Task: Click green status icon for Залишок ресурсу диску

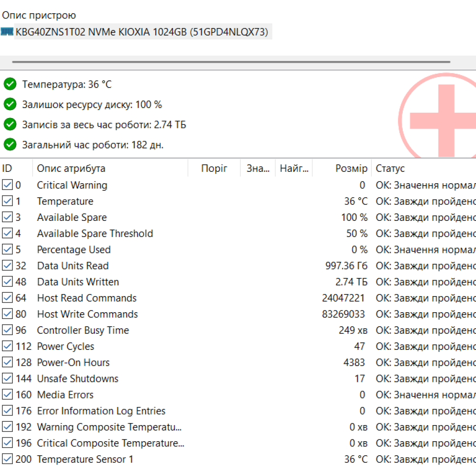Action: (10, 104)
